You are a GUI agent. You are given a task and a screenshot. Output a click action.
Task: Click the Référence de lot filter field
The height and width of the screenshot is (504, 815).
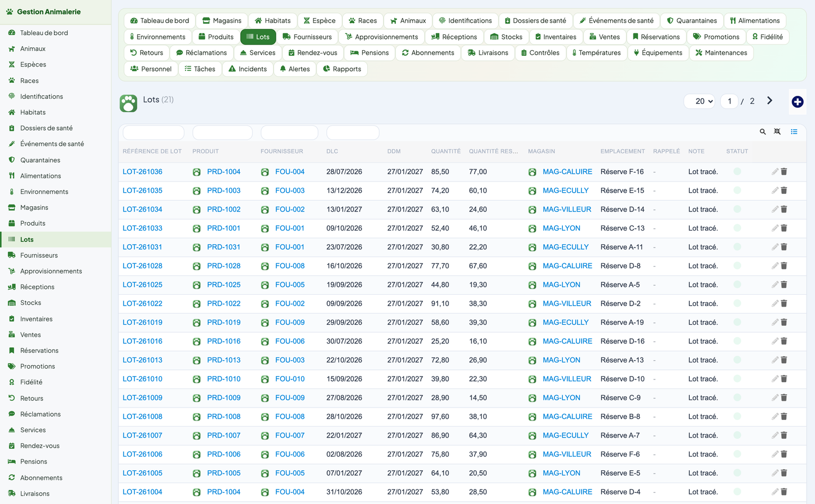pos(153,132)
